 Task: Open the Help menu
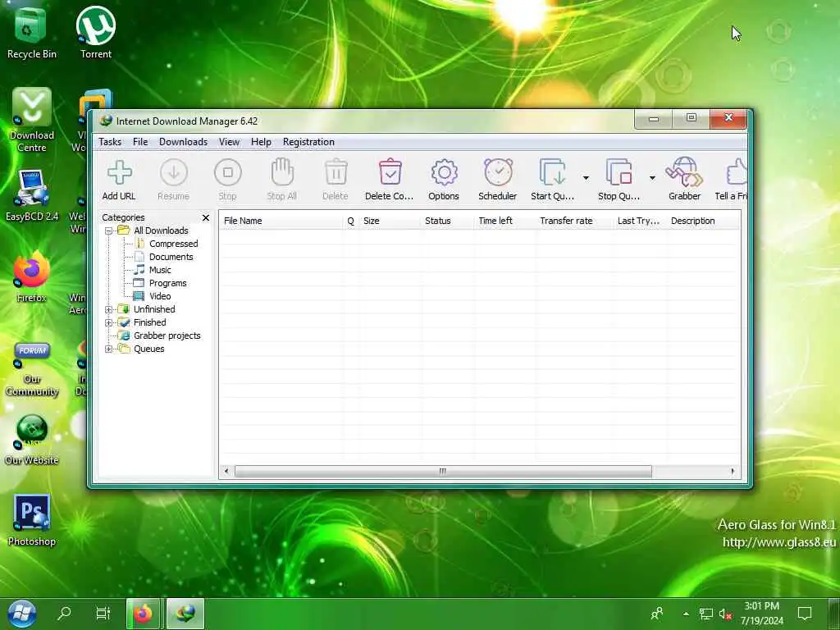[x=261, y=142]
